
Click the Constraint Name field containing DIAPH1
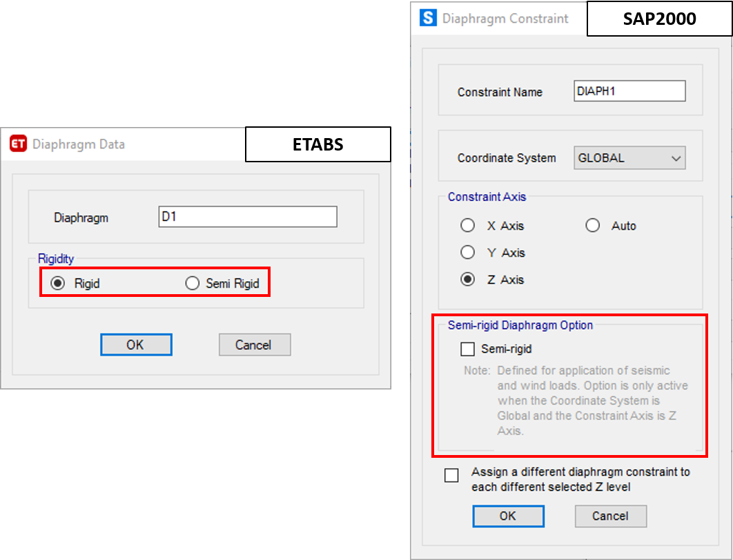click(629, 91)
